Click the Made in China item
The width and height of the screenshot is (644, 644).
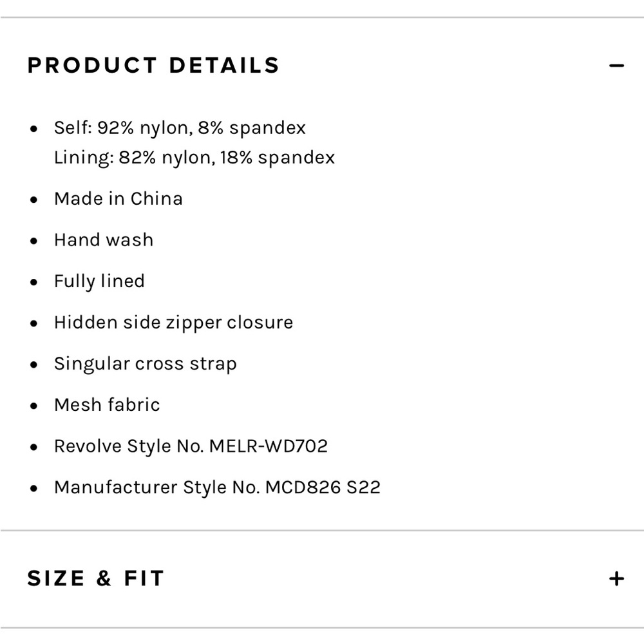118,198
